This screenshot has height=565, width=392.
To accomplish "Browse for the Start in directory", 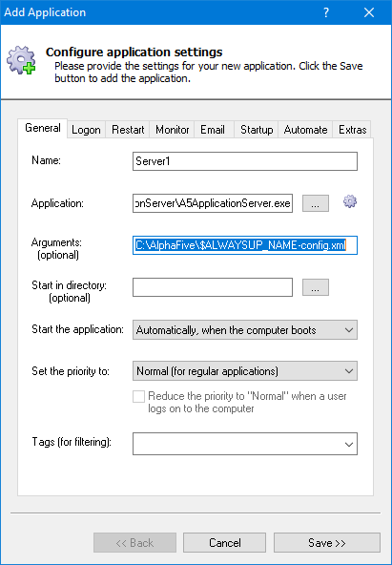I will tap(316, 287).
